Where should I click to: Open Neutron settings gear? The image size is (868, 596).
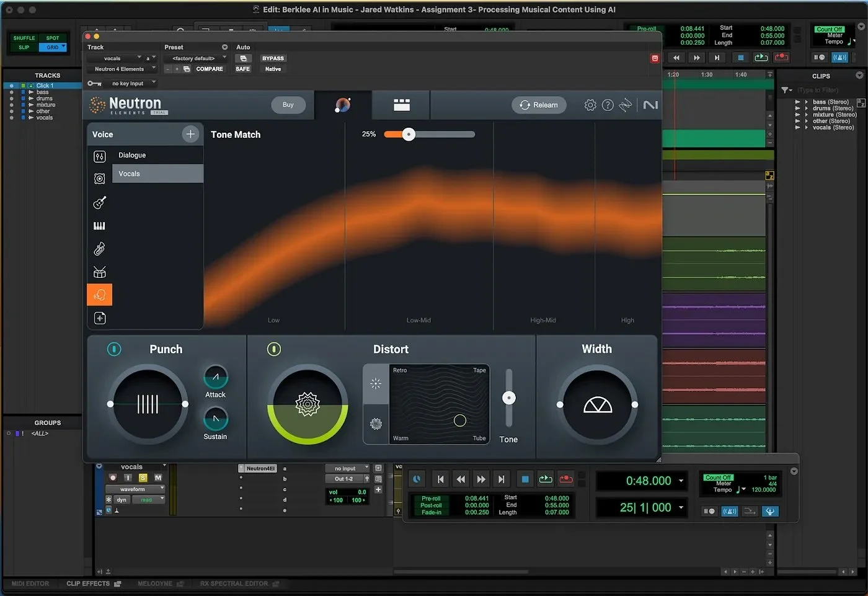(x=590, y=105)
